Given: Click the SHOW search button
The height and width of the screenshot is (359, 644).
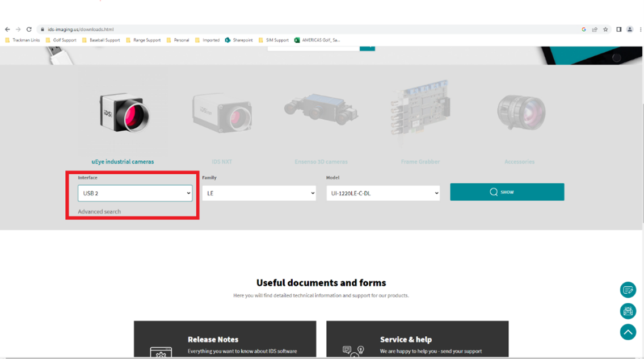Looking at the screenshot, I should point(507,192).
